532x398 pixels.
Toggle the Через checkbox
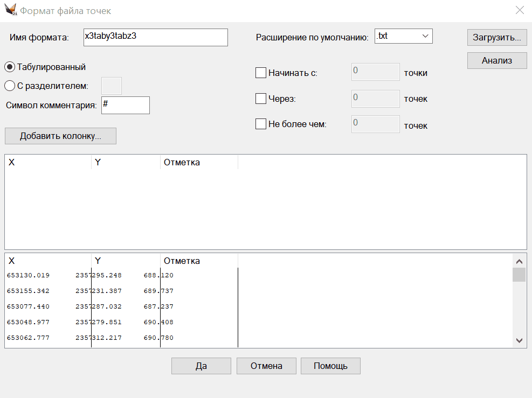pos(261,99)
